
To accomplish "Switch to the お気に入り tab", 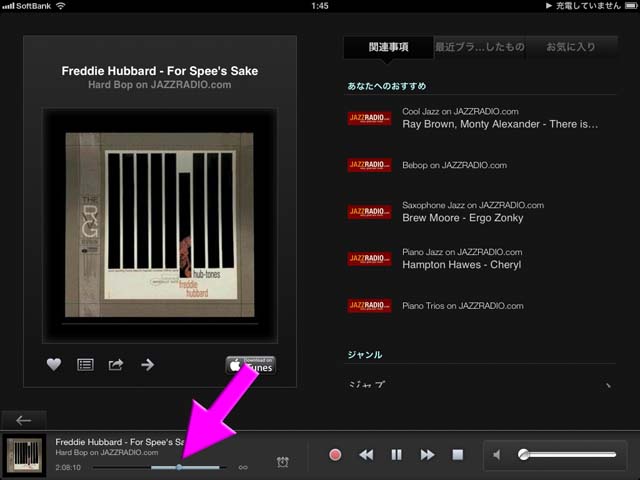I will pos(571,47).
